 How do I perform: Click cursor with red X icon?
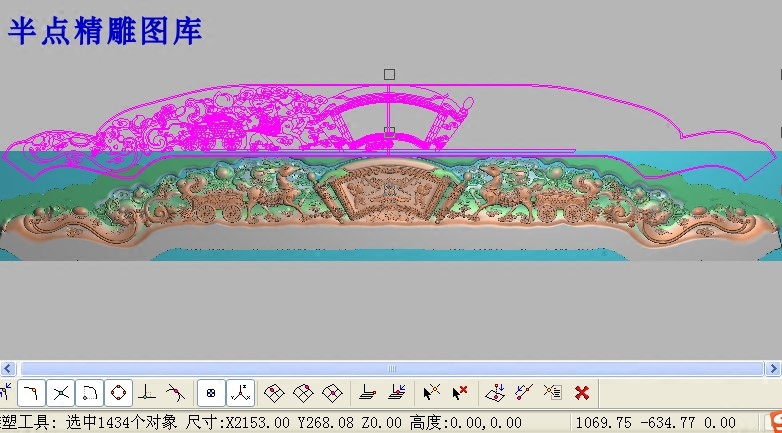click(460, 392)
